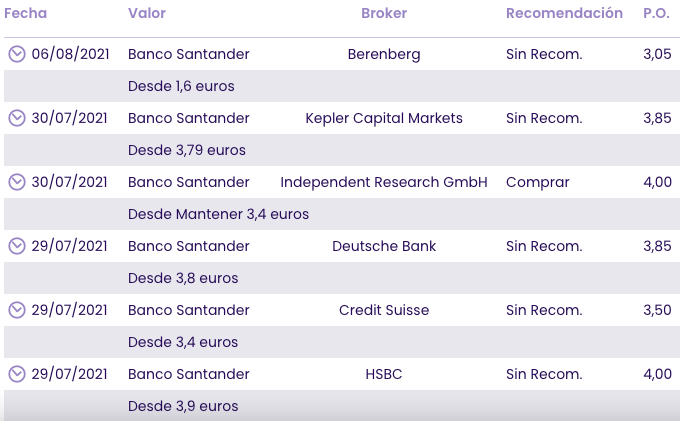Image resolution: width=680 pixels, height=421 pixels.
Task: Collapse the Independent Research GmbH row chevron
Action: tap(17, 182)
